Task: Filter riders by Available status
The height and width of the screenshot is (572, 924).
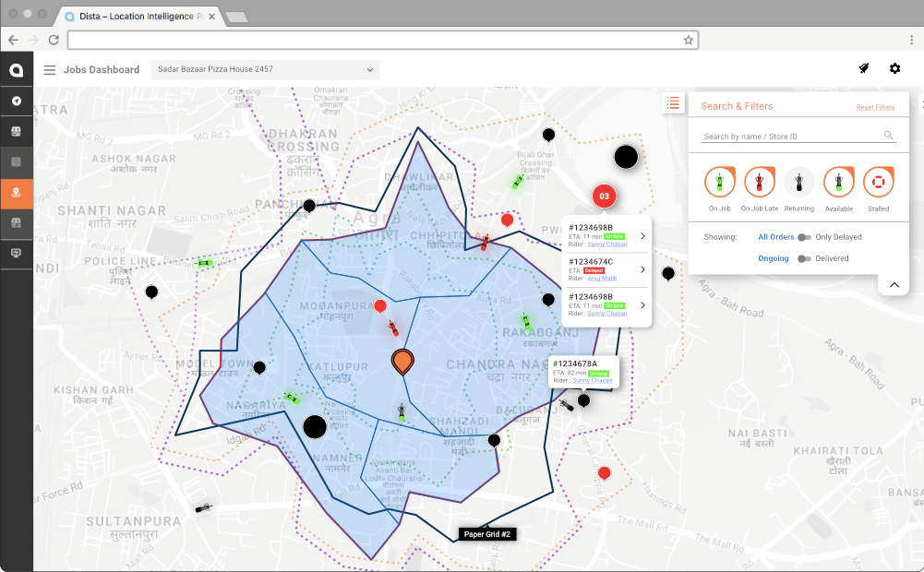Action: click(838, 182)
